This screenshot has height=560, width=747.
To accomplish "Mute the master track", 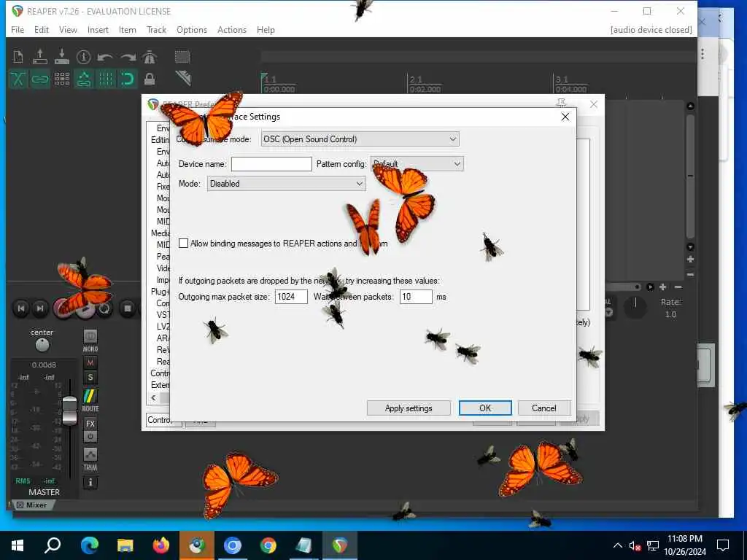I will [90, 363].
